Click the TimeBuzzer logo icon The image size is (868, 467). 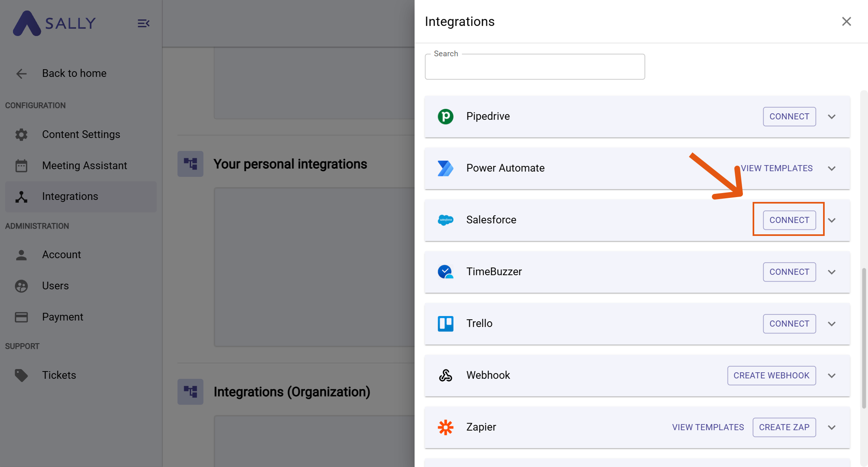(445, 272)
